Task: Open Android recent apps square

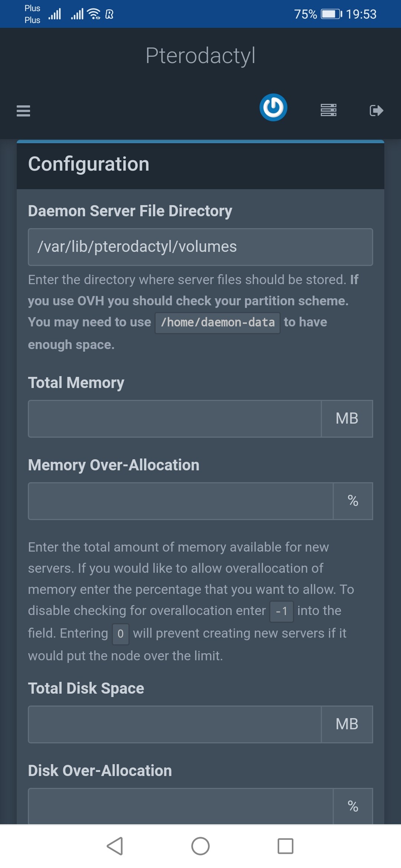Action: [286, 846]
